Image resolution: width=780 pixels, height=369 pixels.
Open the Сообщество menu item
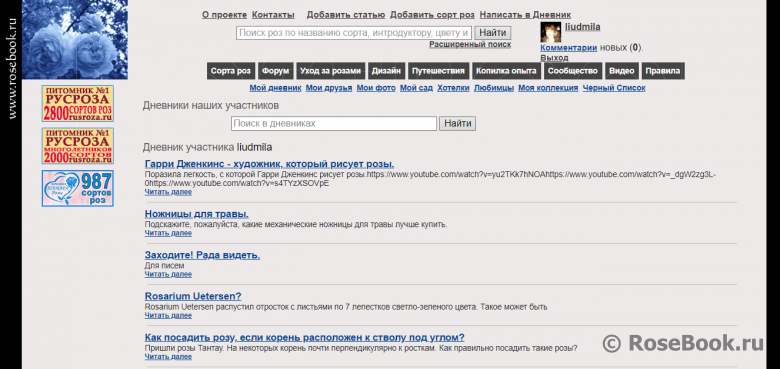[573, 71]
